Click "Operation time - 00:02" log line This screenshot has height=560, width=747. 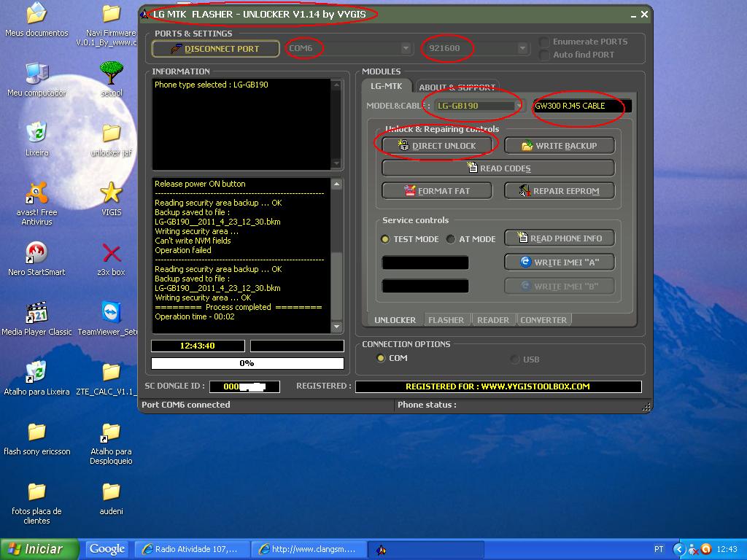click(x=194, y=316)
